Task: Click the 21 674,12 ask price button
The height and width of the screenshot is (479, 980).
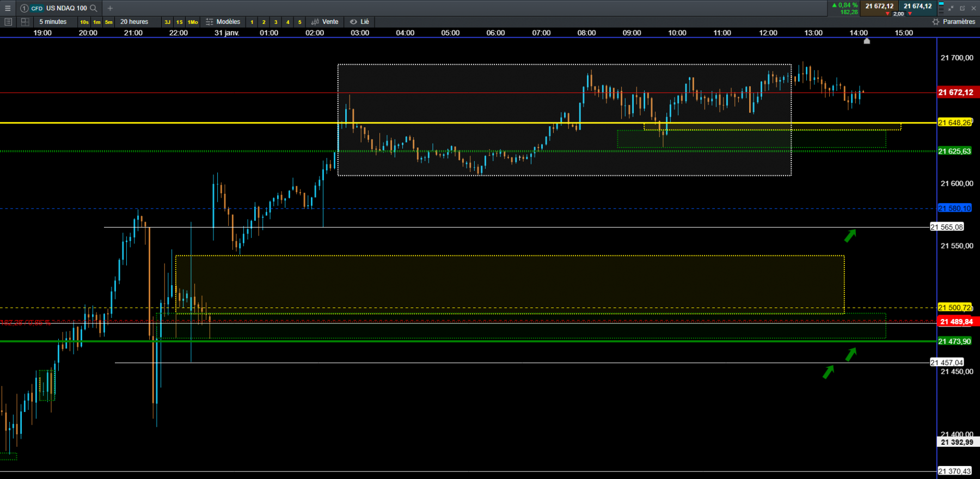Action: 917,7
